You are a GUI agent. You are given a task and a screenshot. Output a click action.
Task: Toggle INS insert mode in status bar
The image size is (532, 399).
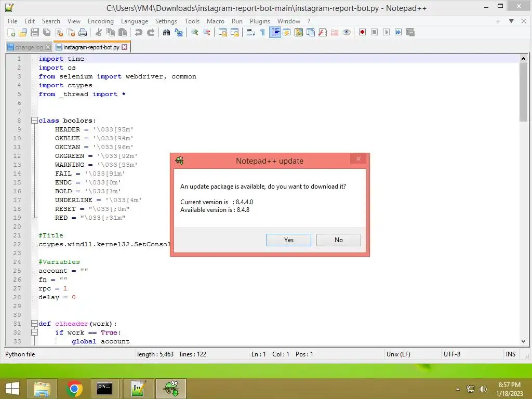tap(511, 354)
